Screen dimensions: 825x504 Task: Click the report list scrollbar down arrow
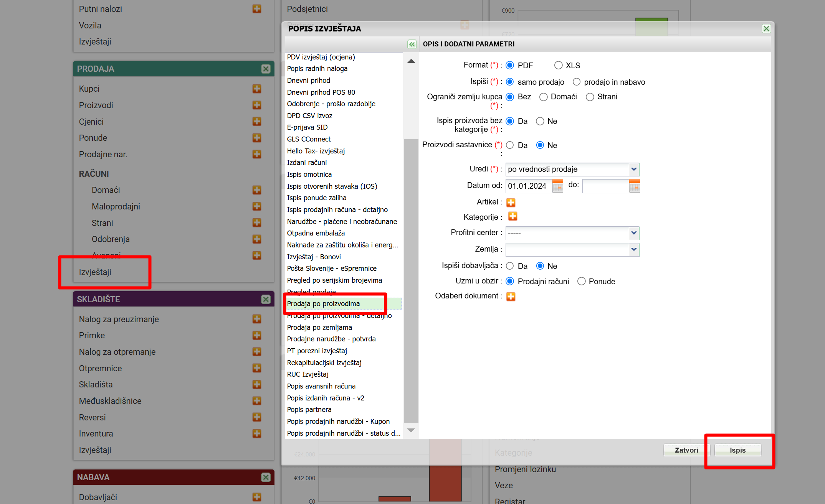click(411, 430)
